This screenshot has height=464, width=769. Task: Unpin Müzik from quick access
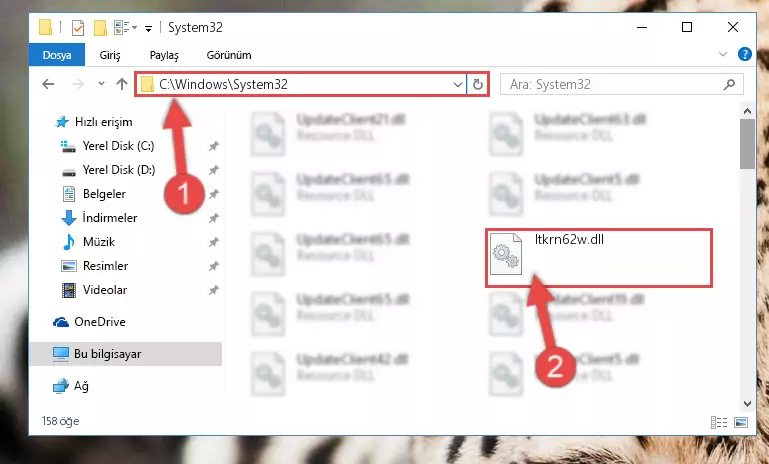[x=213, y=242]
